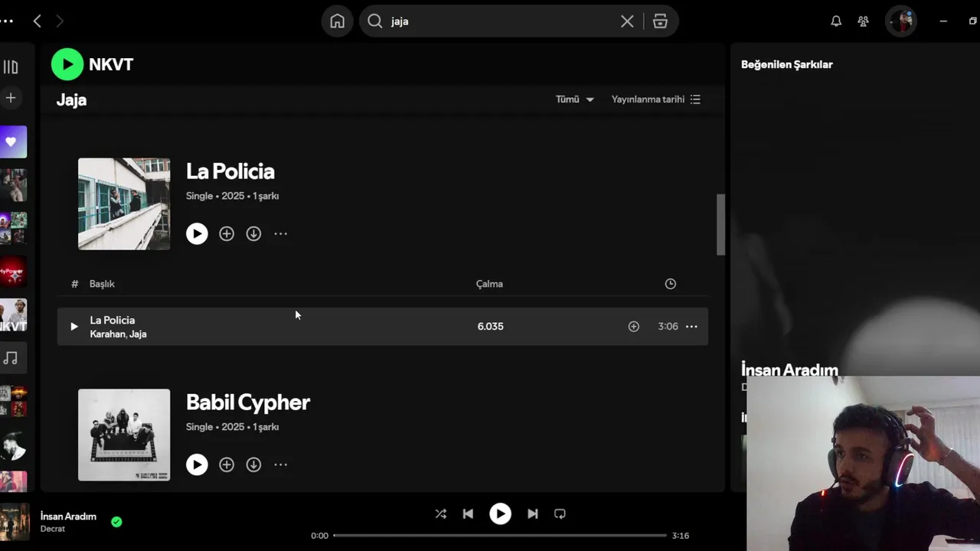Go to Spotify Home icon
The height and width of the screenshot is (551, 980).
click(337, 21)
